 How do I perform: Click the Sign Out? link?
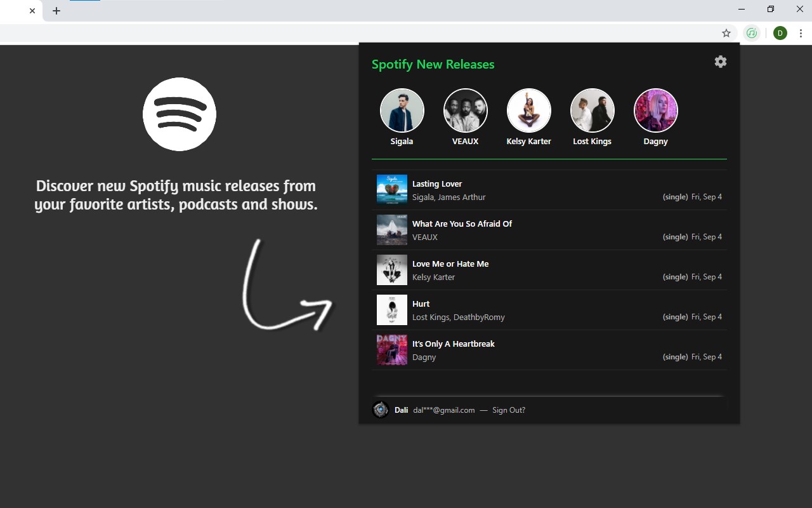click(x=509, y=410)
